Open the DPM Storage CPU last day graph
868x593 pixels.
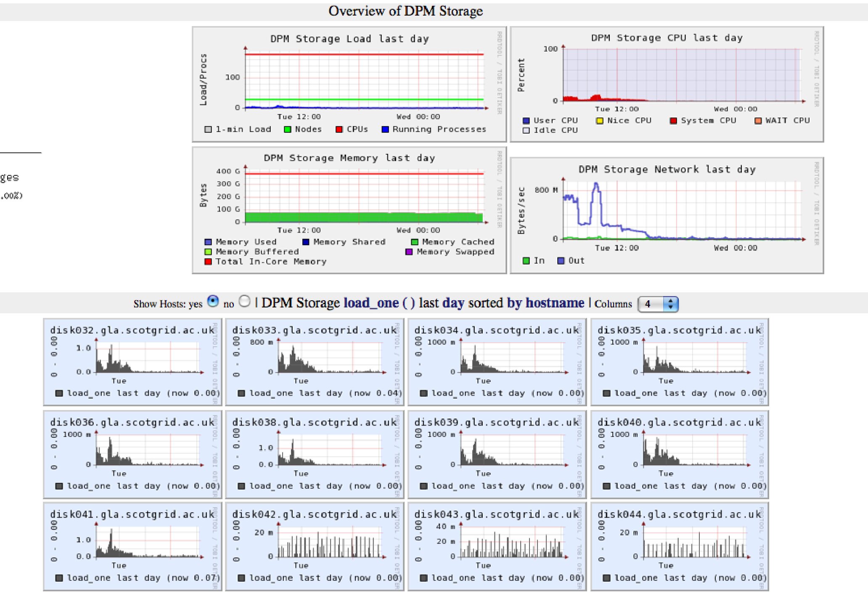pos(667,84)
